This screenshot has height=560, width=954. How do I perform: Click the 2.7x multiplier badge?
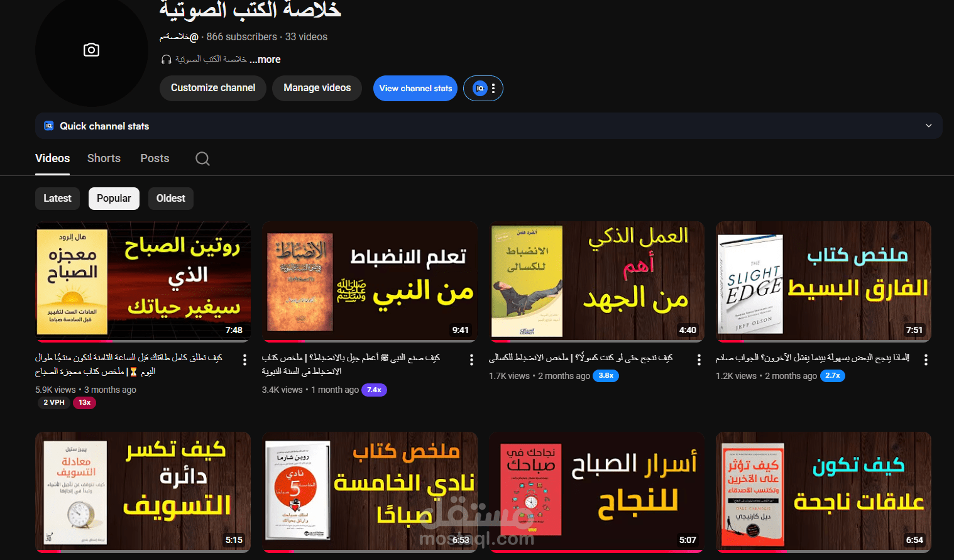click(833, 376)
